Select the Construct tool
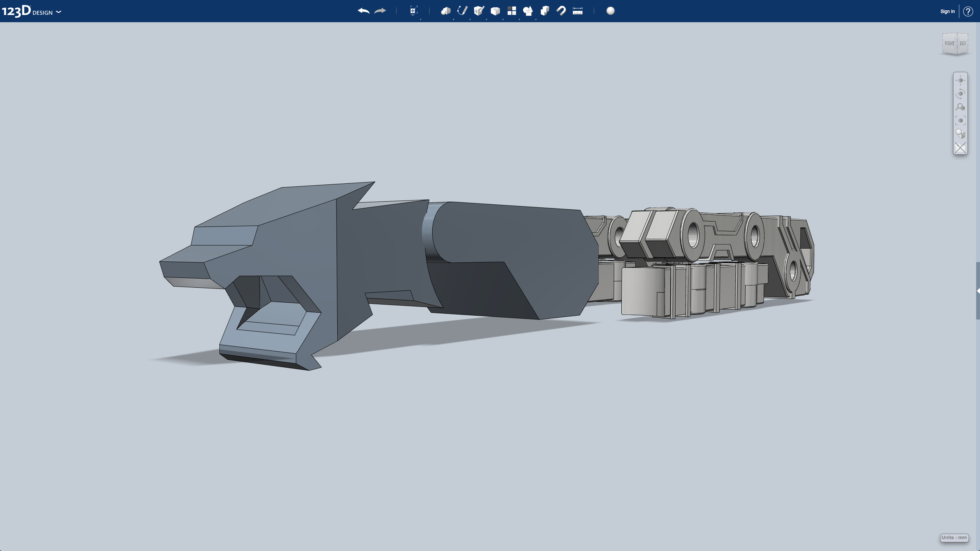This screenshot has height=551, width=980. tap(479, 11)
